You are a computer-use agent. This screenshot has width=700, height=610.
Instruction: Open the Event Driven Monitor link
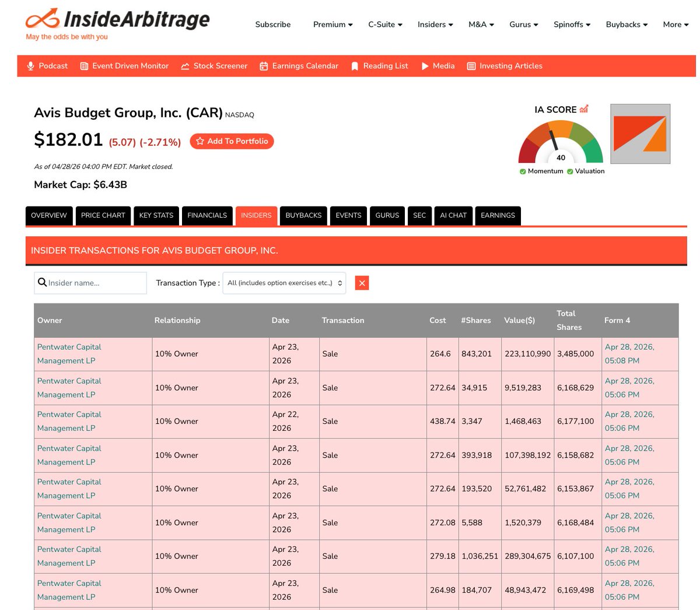130,66
